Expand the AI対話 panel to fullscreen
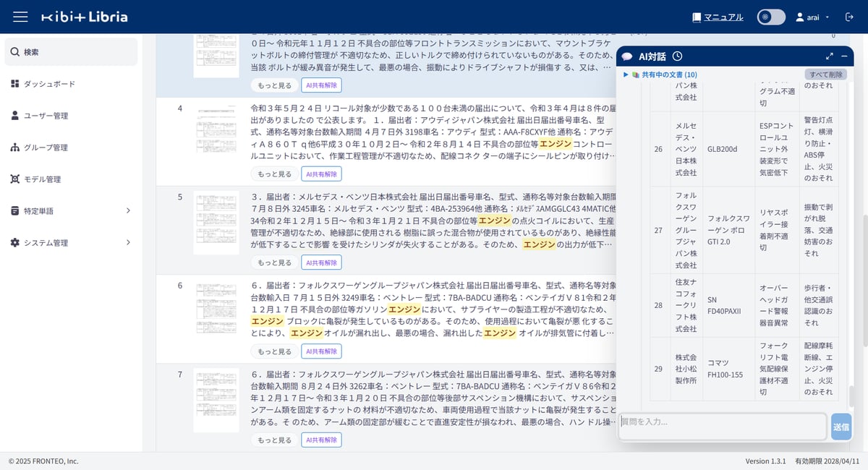Screen dimensions: 868x470 pyautogui.click(x=830, y=56)
